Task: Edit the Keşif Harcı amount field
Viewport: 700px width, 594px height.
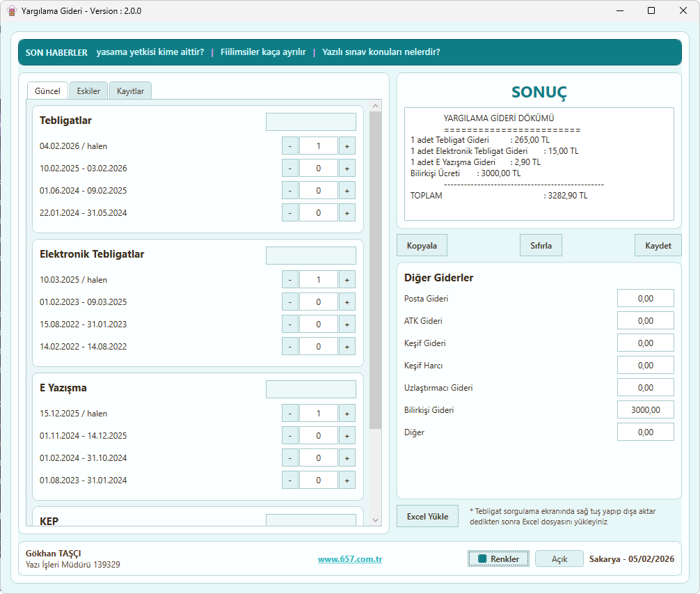Action: (x=646, y=366)
